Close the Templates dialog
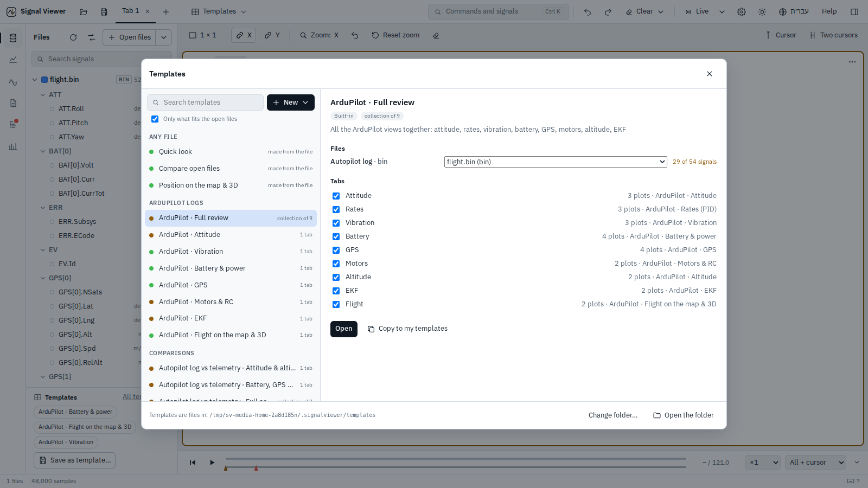The height and width of the screenshot is (488, 868). click(x=710, y=74)
